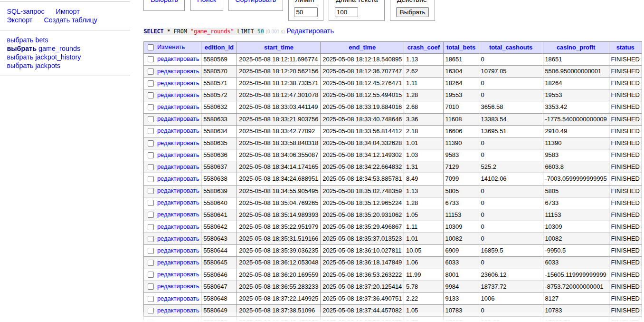
Task: Click the Экспорт link
Action: coord(19,20)
